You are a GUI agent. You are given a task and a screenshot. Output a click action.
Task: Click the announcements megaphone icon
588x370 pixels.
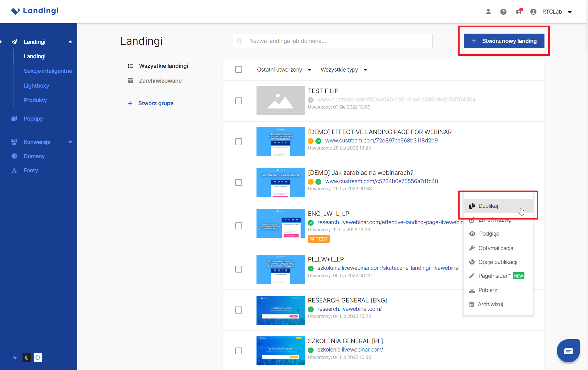point(519,12)
